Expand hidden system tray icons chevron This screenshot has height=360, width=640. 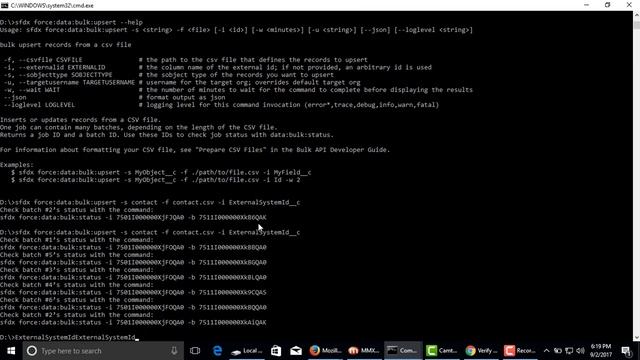(547, 351)
